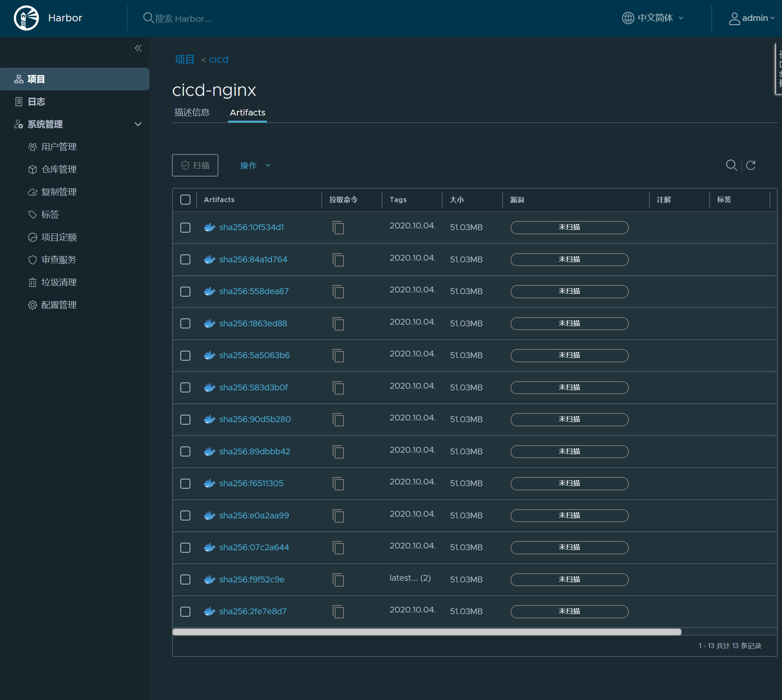Click the 扫描 scan button
Viewport: 782px width, 700px height.
coord(195,165)
